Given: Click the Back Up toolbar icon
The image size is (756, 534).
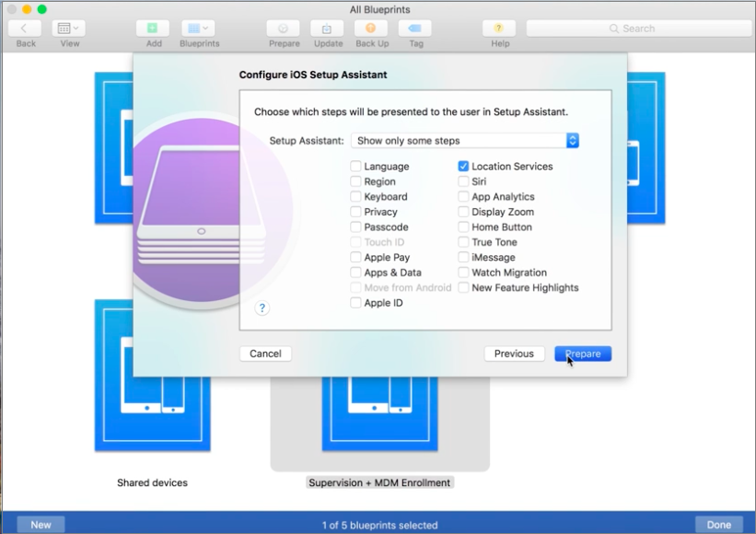Looking at the screenshot, I should click(371, 29).
